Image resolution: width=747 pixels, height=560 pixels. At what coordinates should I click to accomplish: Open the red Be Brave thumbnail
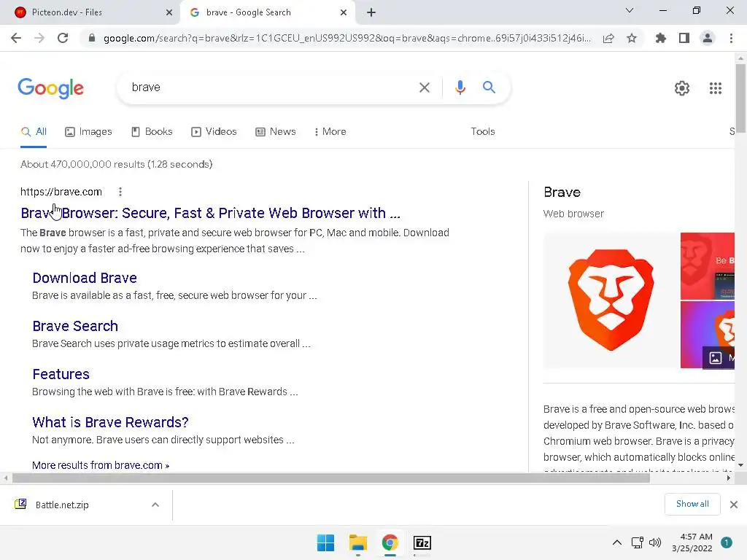pyautogui.click(x=708, y=265)
